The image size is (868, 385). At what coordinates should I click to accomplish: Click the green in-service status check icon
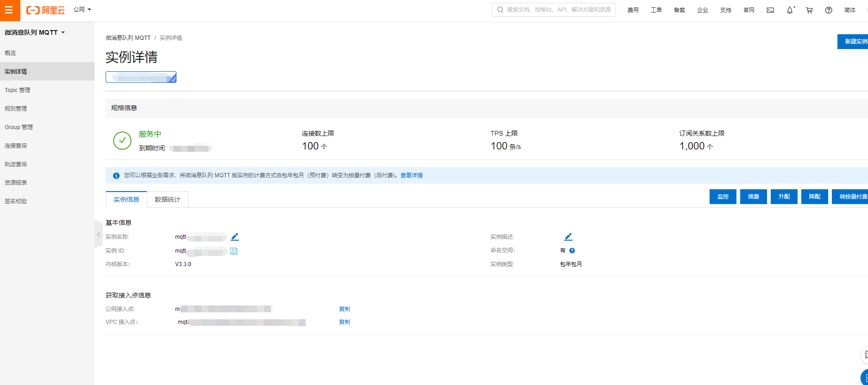tap(122, 141)
